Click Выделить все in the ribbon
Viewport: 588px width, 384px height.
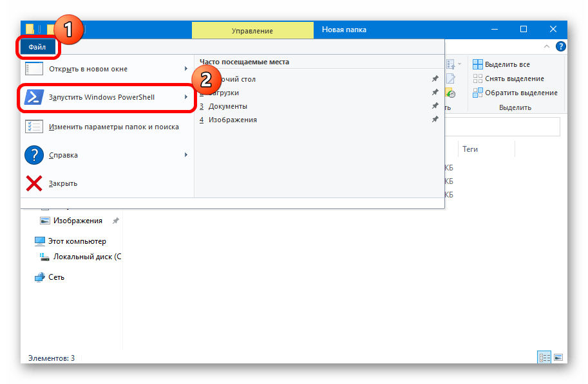click(501, 64)
